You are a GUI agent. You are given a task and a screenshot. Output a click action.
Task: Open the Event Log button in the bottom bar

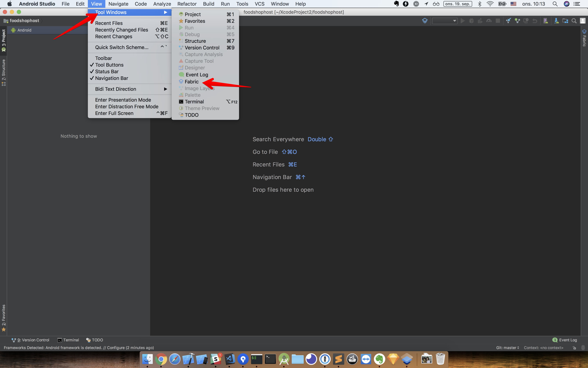pos(564,340)
